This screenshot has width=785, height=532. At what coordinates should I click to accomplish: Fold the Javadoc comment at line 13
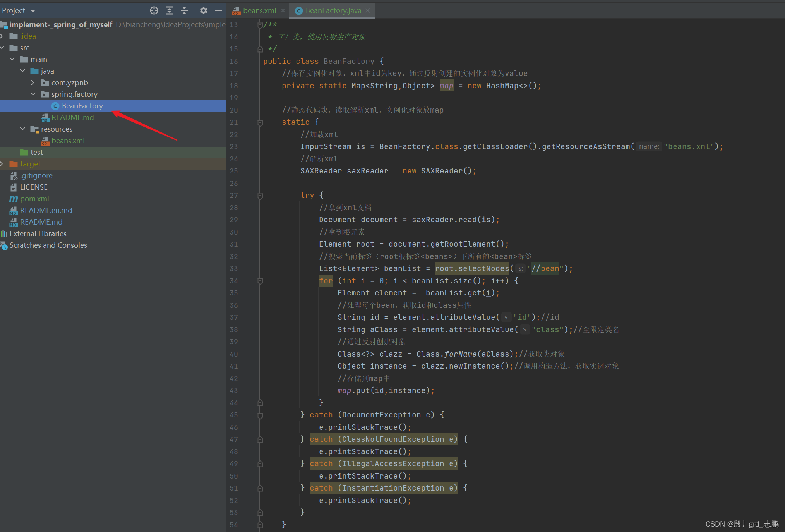260,25
